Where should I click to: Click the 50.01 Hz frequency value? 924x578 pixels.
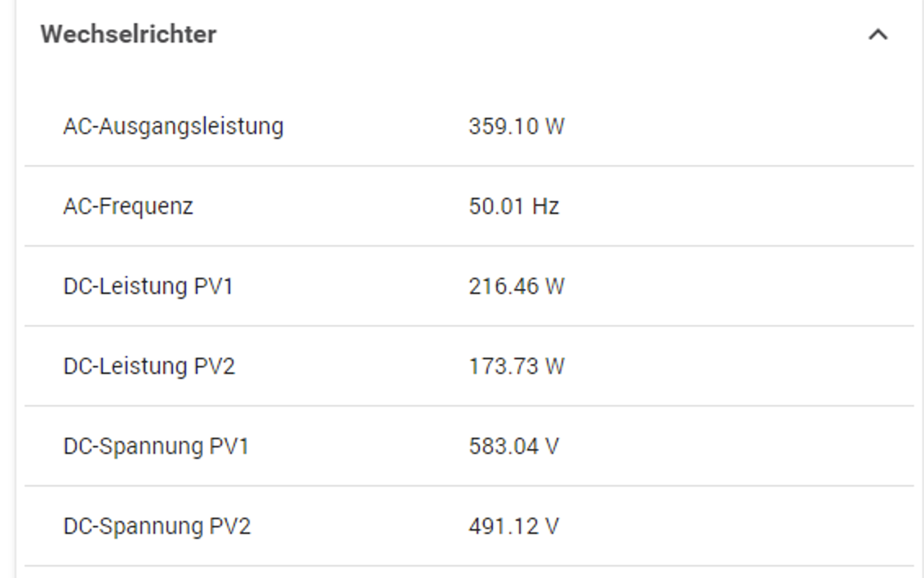click(514, 207)
